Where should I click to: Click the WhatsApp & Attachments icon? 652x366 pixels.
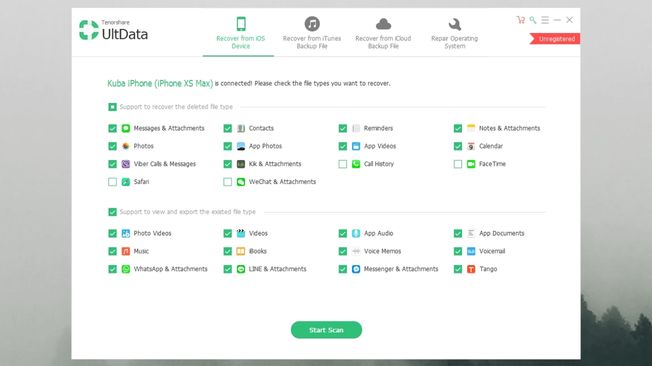(126, 269)
